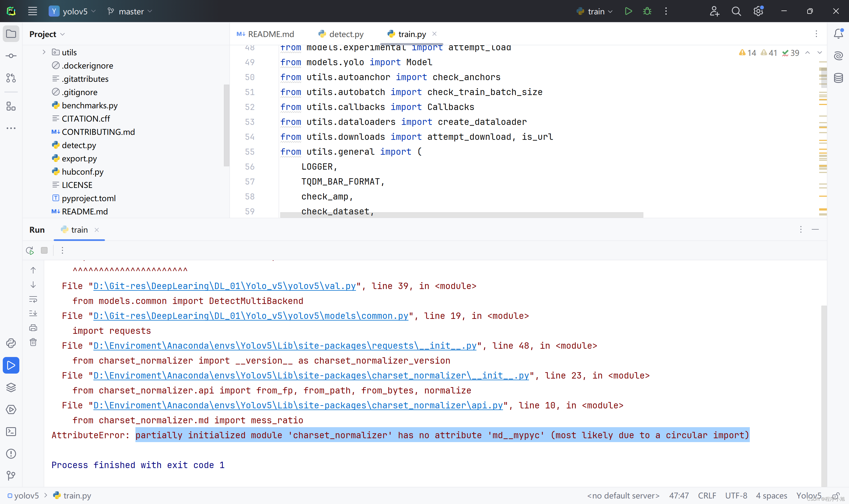Image resolution: width=849 pixels, height=504 pixels.
Task: Open the Terminal tool window
Action: 11,432
